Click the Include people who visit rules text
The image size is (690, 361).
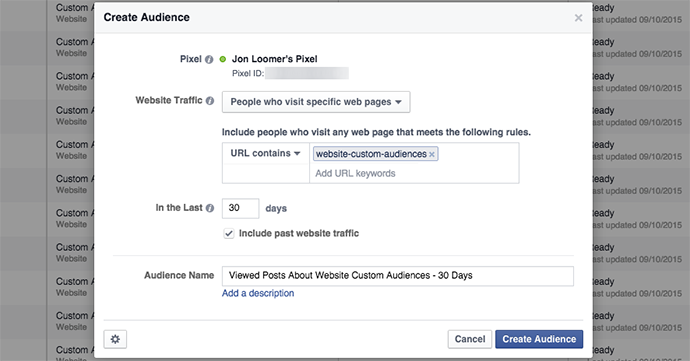(376, 132)
